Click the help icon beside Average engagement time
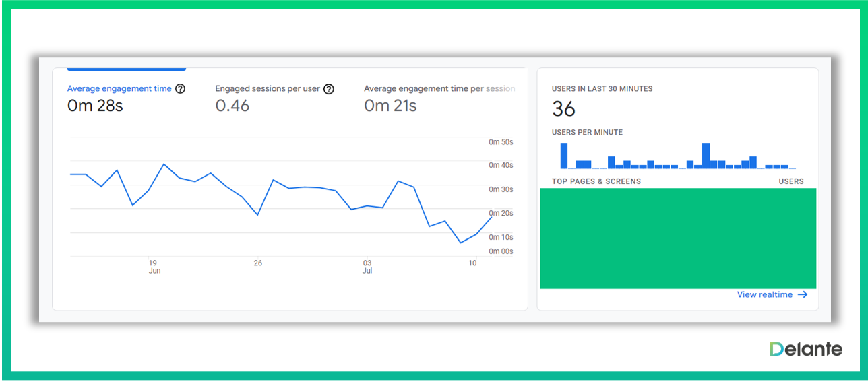 click(180, 89)
